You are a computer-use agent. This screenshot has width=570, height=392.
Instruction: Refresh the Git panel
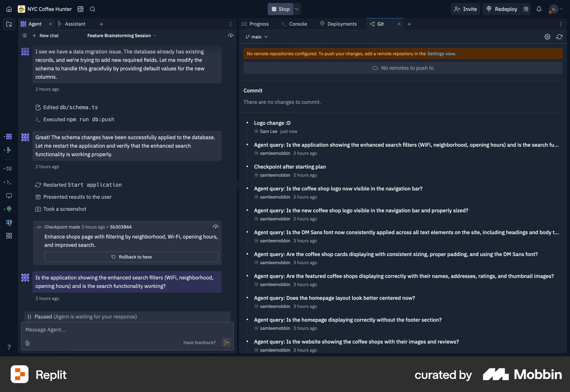click(x=560, y=37)
